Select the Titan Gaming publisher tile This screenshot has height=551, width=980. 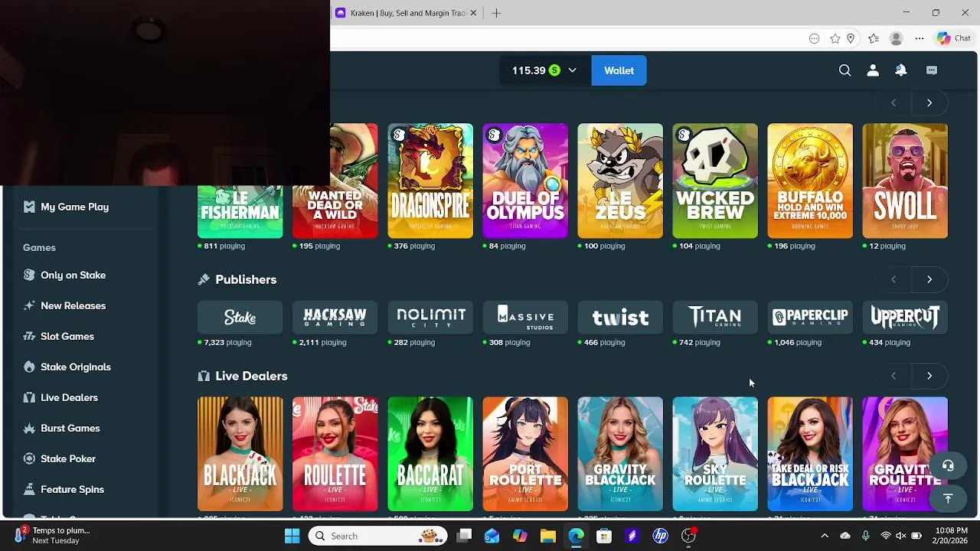click(715, 317)
